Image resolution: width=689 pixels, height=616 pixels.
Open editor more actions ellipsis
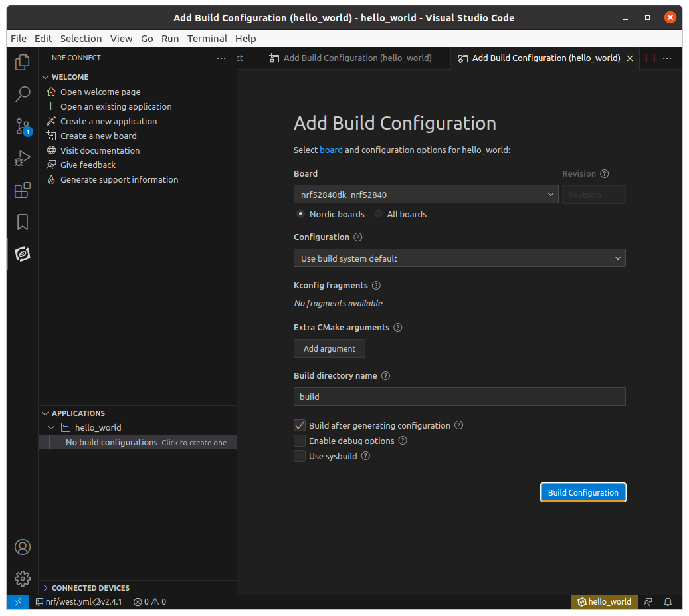tap(667, 58)
